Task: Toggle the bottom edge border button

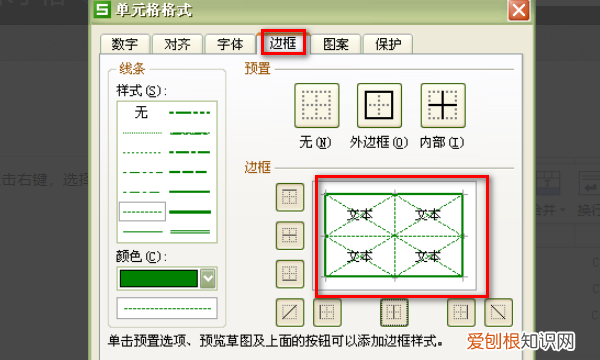Action: click(x=290, y=274)
